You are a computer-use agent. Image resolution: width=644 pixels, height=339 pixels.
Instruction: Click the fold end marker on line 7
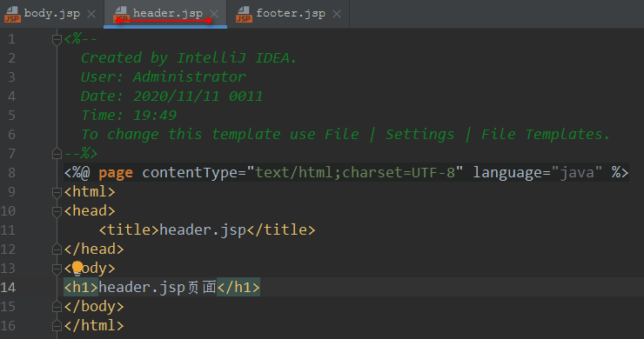pos(57,154)
